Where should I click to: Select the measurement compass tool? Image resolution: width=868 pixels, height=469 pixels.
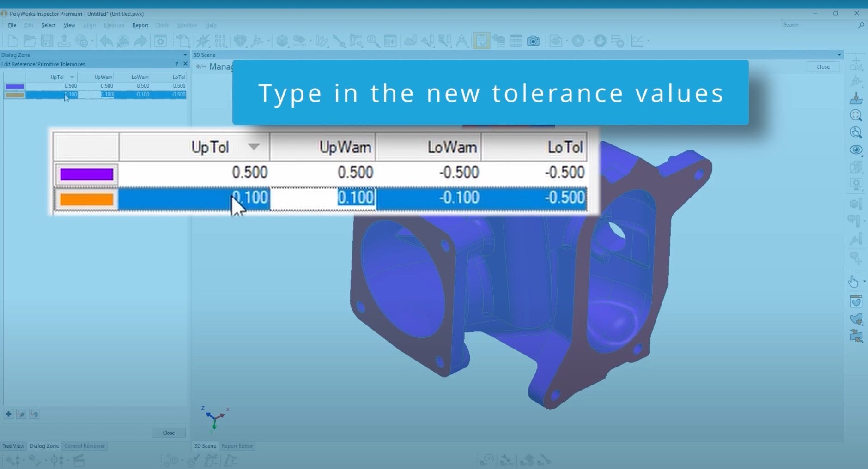pyautogui.click(x=462, y=41)
